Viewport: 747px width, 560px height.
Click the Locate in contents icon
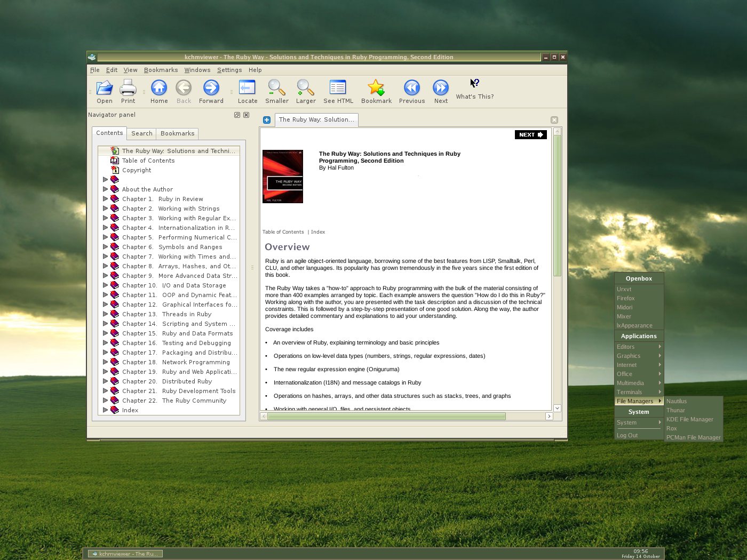click(248, 88)
